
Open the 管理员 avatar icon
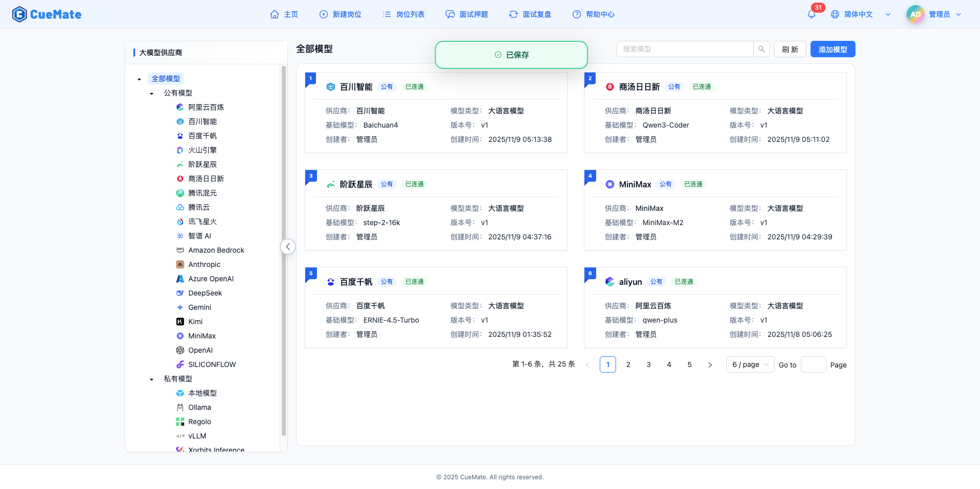click(x=915, y=14)
